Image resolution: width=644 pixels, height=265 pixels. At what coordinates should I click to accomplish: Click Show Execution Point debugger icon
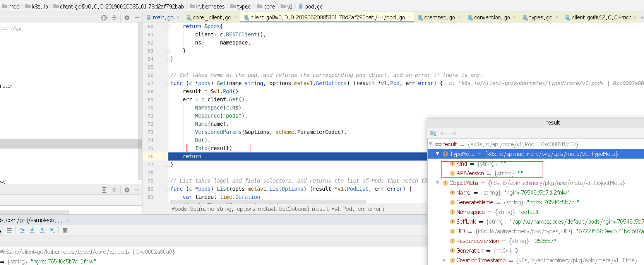(x=9, y=230)
